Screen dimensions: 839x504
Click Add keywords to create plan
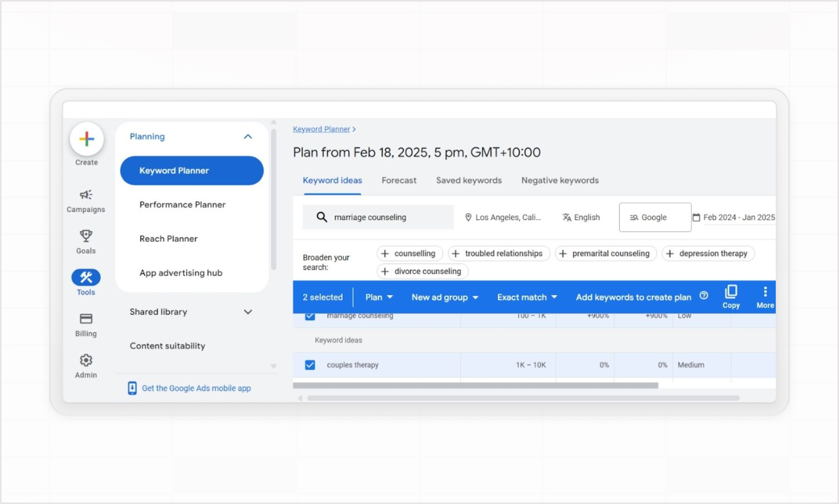point(633,297)
